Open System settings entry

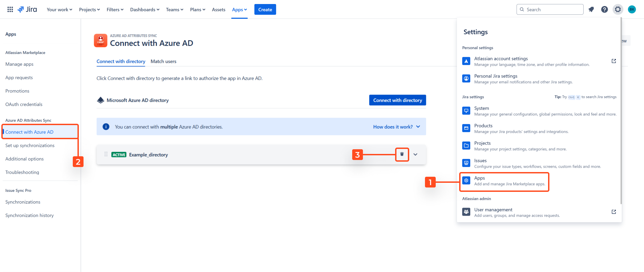click(539, 111)
